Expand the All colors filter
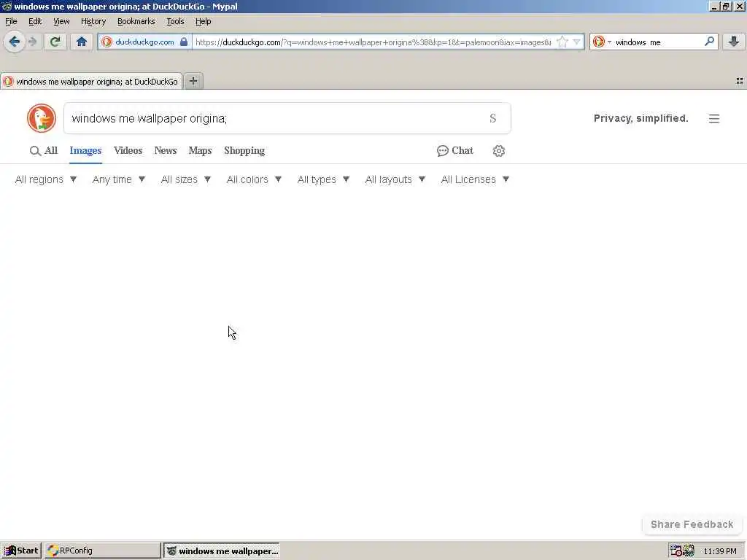Viewport: 747px width, 560px height. pos(254,179)
